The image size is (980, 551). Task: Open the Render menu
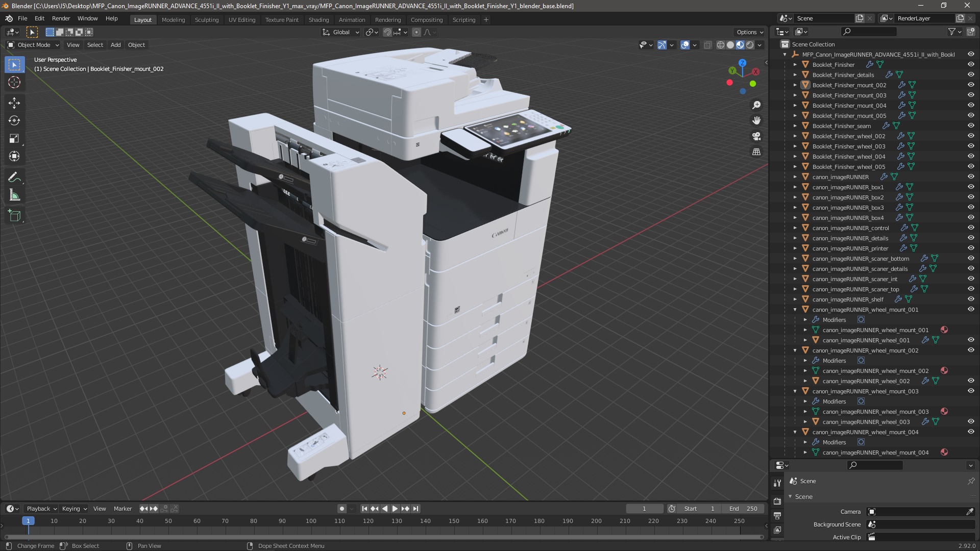coord(61,18)
